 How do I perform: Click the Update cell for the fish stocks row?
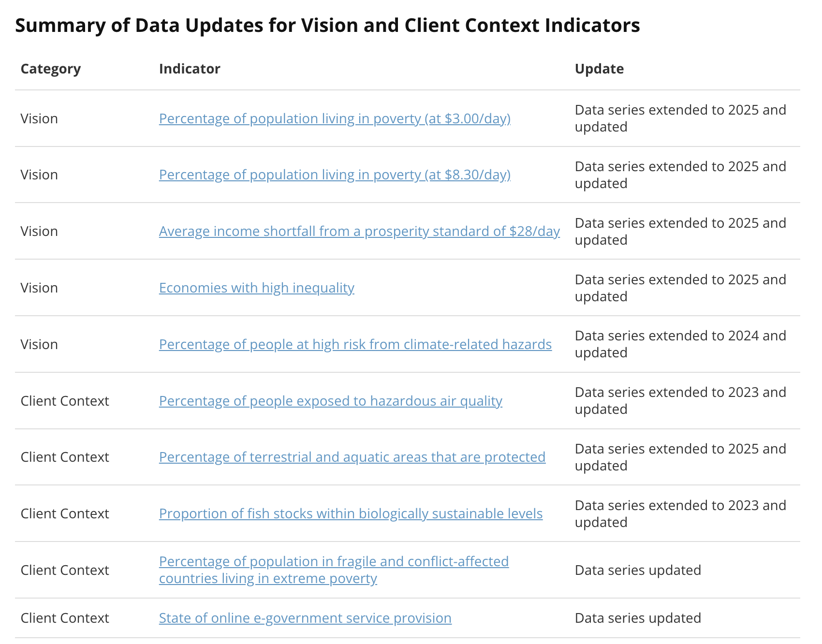[x=680, y=513]
